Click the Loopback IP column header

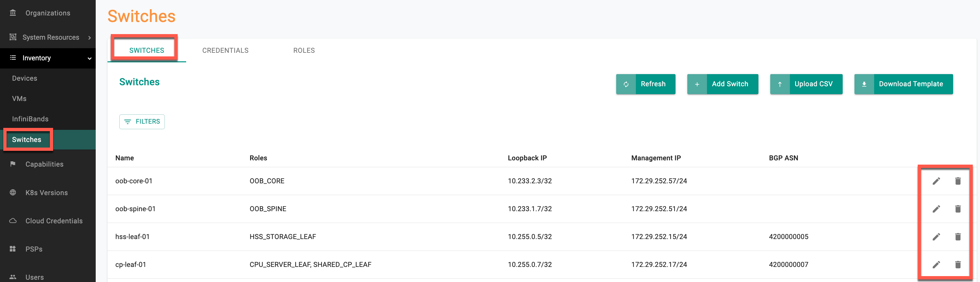tap(527, 158)
